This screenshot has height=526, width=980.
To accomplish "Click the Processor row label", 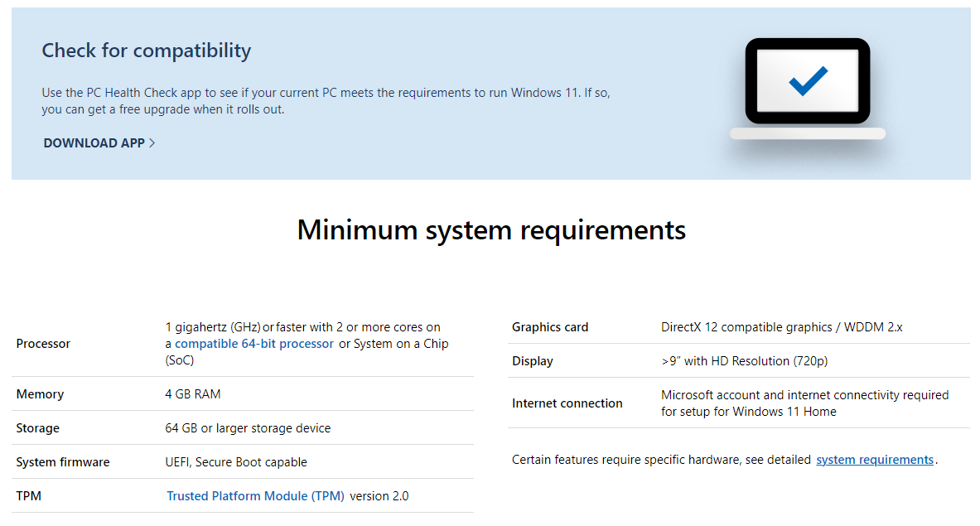I will click(43, 344).
